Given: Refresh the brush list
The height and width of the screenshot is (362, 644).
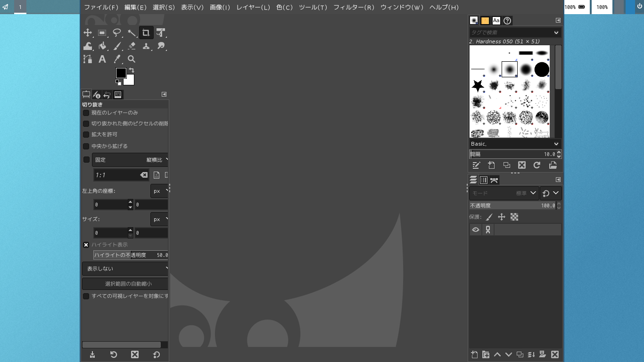Looking at the screenshot, I should [537, 165].
